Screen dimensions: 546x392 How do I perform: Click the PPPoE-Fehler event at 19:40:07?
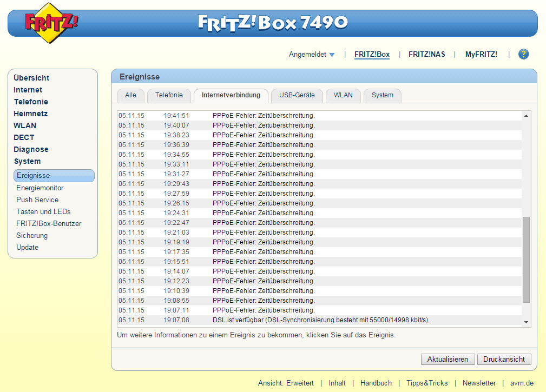pyautogui.click(x=320, y=125)
